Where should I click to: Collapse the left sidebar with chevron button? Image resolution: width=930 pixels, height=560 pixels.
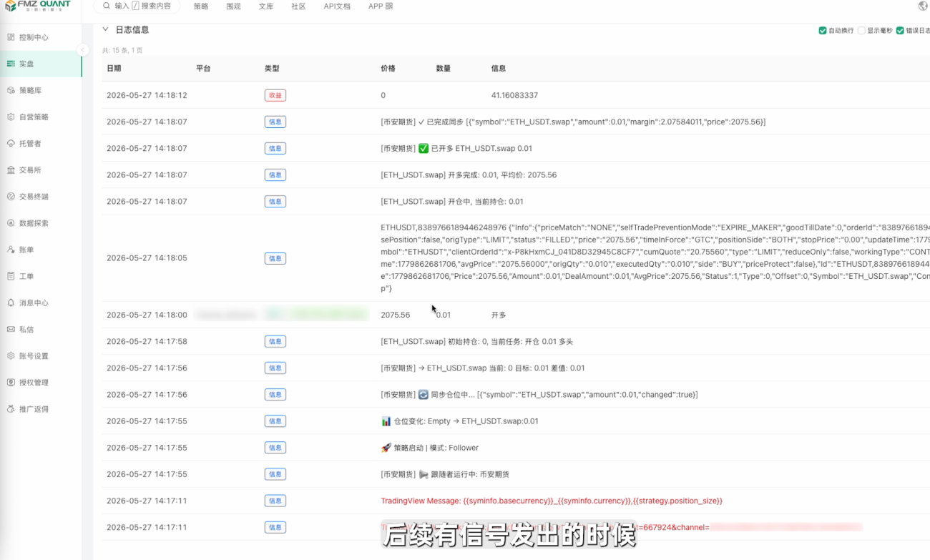(83, 50)
